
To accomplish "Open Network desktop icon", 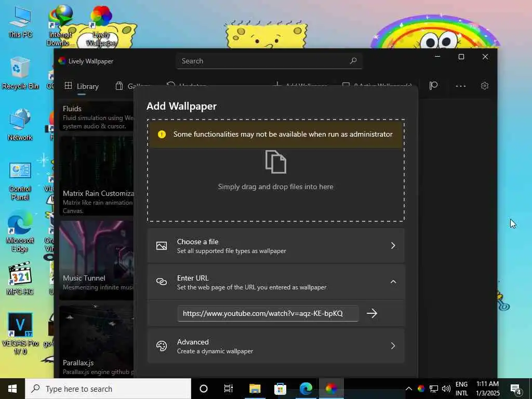I will (20, 125).
